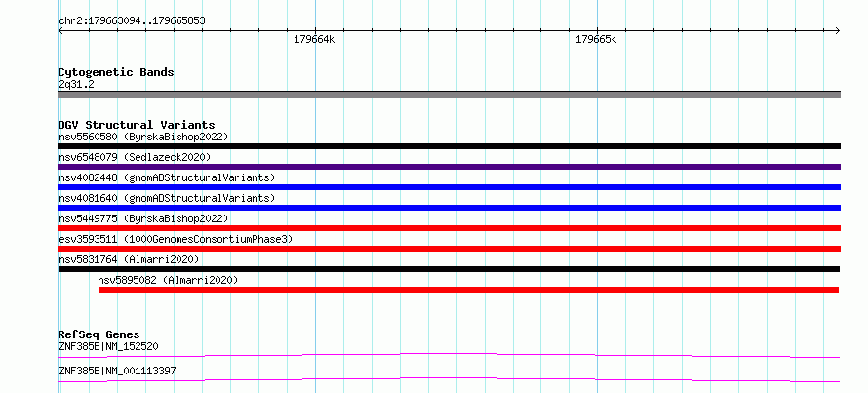Click the esv3593511 (1000GenomesConsortiumPhase3) label
Screen dimensions: 868x393
tap(176, 239)
